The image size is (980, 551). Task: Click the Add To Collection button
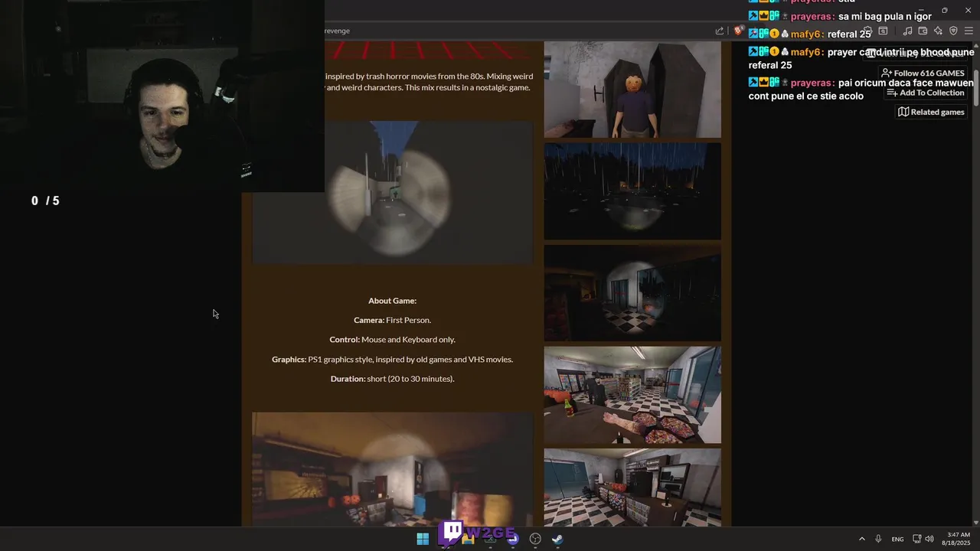(926, 93)
